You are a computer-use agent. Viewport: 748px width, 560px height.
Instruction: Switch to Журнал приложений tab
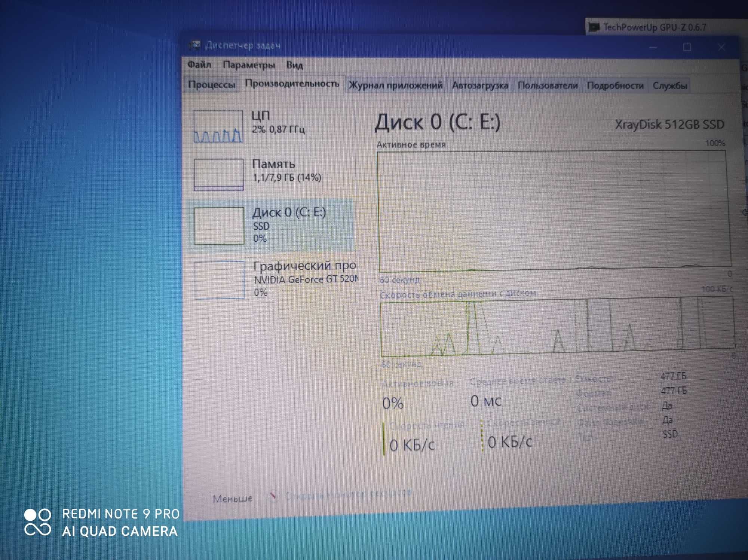[x=396, y=85]
